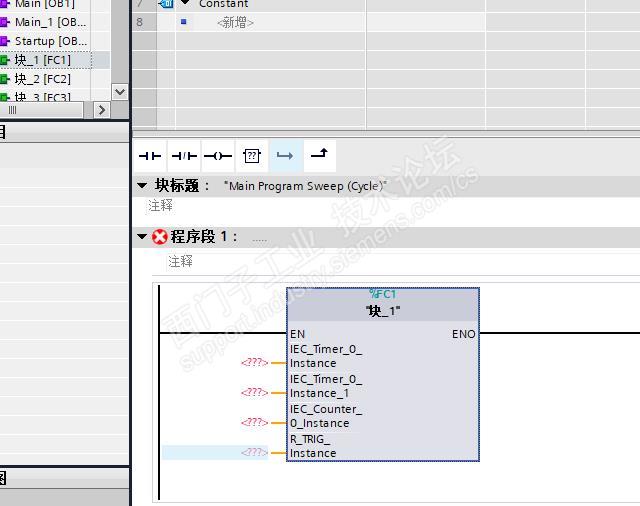
Task: Click the Constant section icon in interface table
Action: (x=166, y=4)
